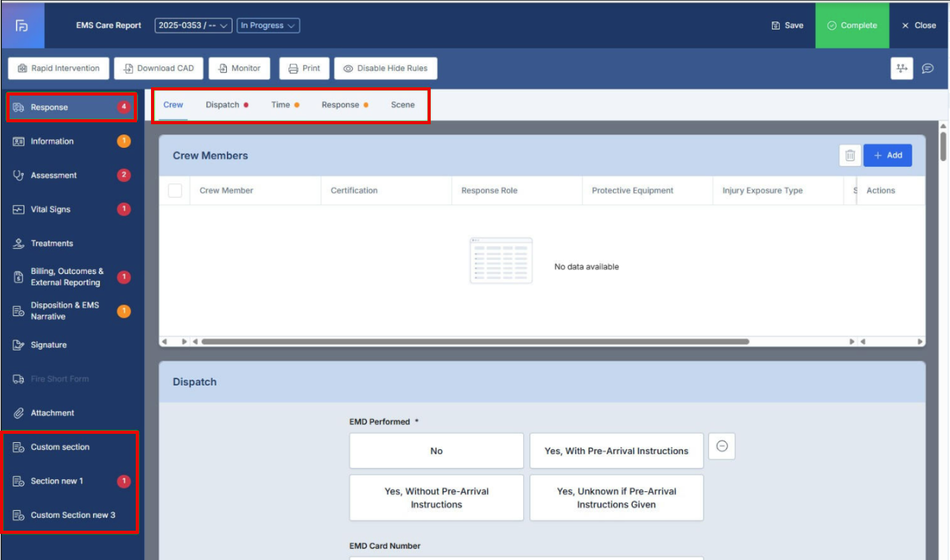The height and width of the screenshot is (560, 950).
Task: Click Add to add a crew member
Action: 888,155
